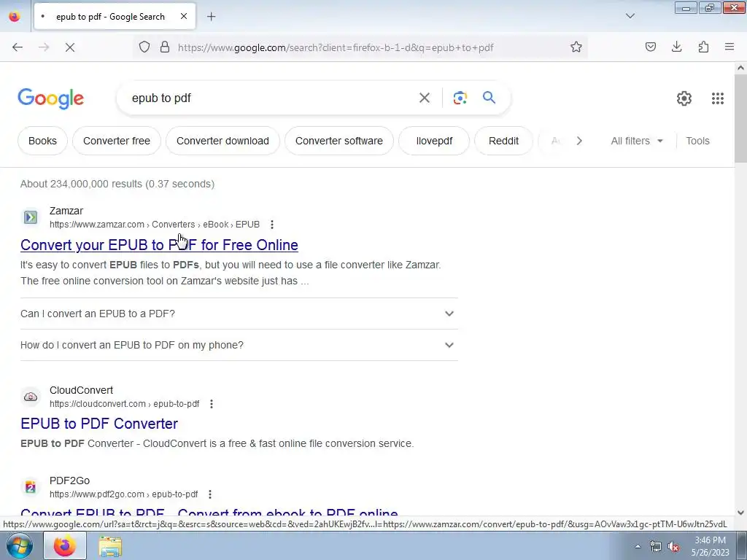The image size is (747, 560).
Task: Click the taskbar clock showing 3:46 PM
Action: click(710, 546)
